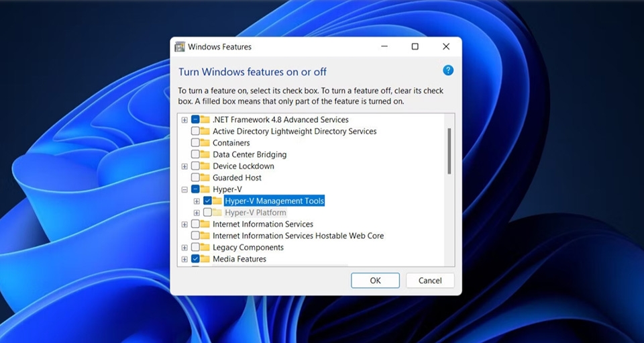Check the Guarded Host checkbox

195,178
